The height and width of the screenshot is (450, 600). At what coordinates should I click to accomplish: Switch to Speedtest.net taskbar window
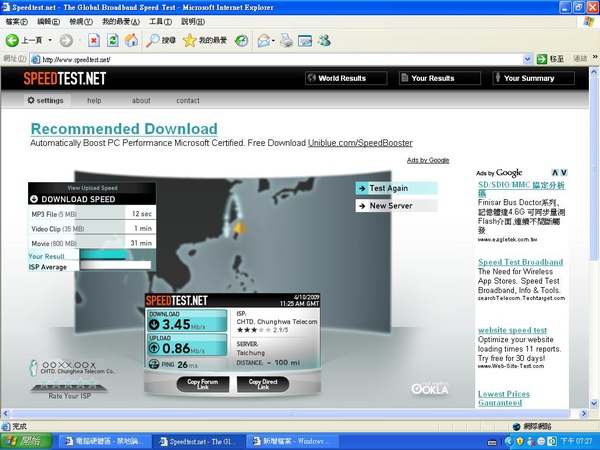pyautogui.click(x=199, y=441)
